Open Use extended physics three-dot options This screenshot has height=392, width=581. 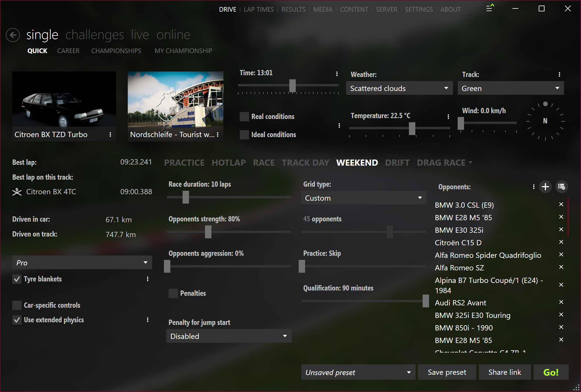pyautogui.click(x=148, y=320)
